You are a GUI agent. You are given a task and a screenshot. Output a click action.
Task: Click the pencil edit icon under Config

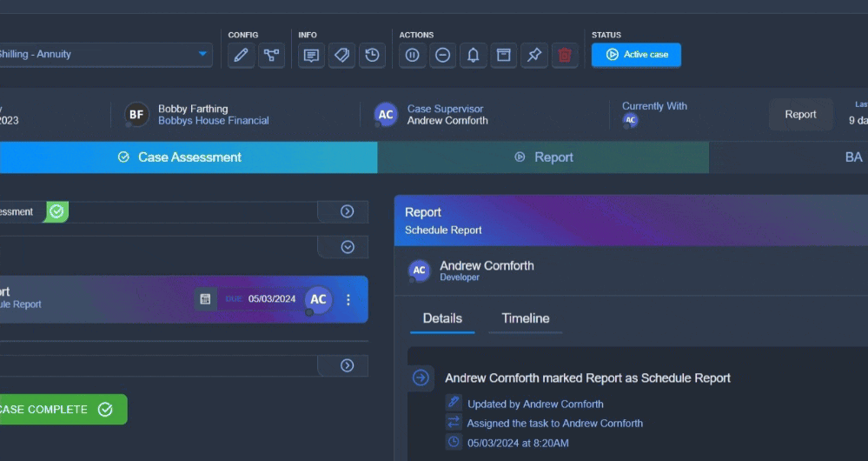(241, 55)
